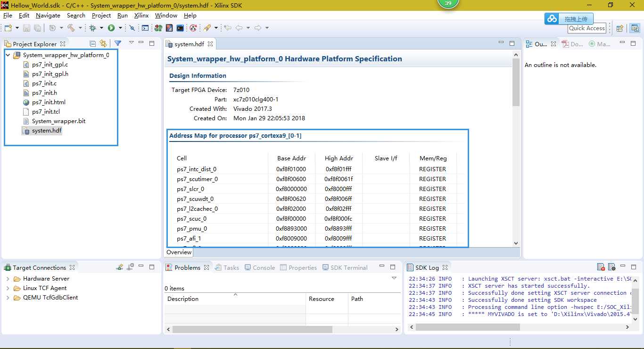Open the Window menu
Viewport: 644px width, 349px height.
166,16
